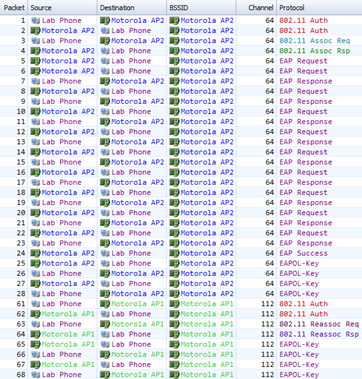This screenshot has height=379, width=362.
Task: Click the Motorola AP2 destination icon in packet 1
Action: click(105, 21)
